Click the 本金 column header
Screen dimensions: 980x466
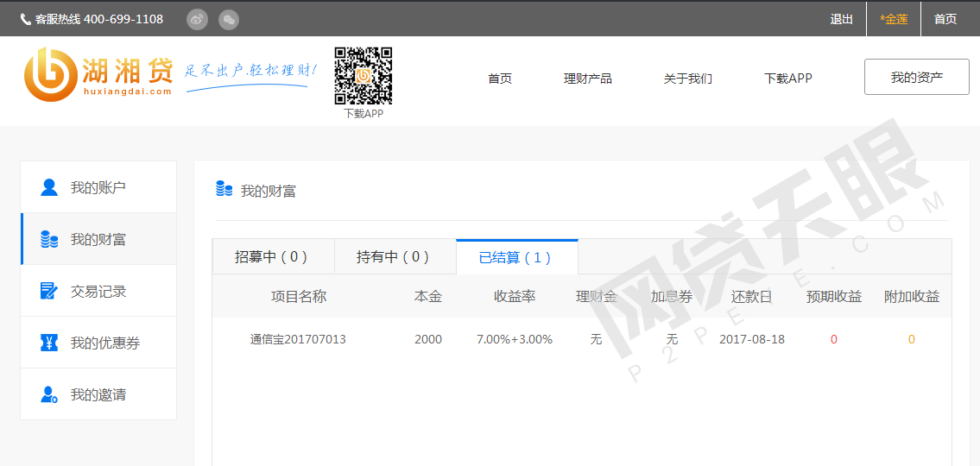click(x=428, y=297)
